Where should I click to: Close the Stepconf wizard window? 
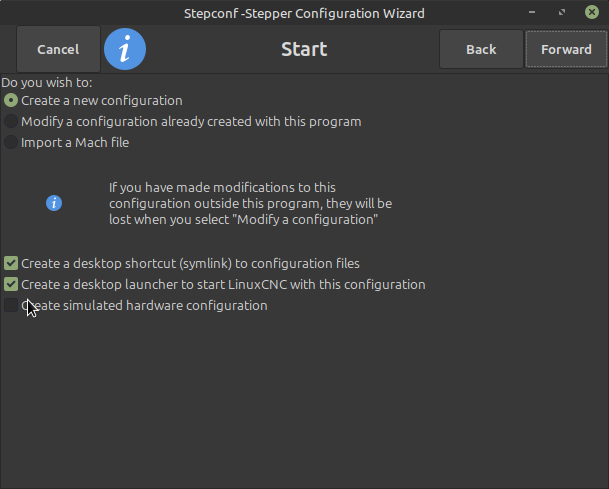coord(592,13)
